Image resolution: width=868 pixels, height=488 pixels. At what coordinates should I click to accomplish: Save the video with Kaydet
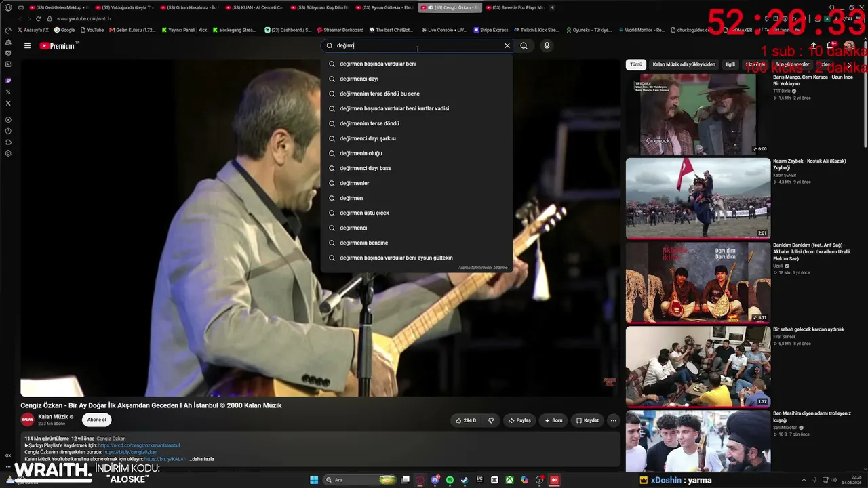587,420
